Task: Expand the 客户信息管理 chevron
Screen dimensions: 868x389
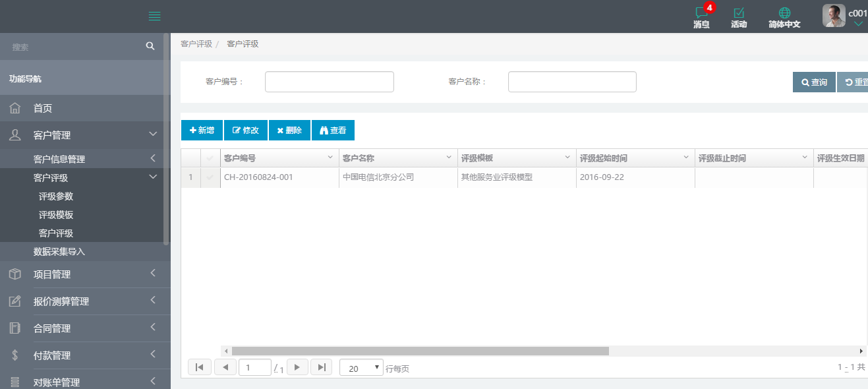Action: click(x=153, y=158)
